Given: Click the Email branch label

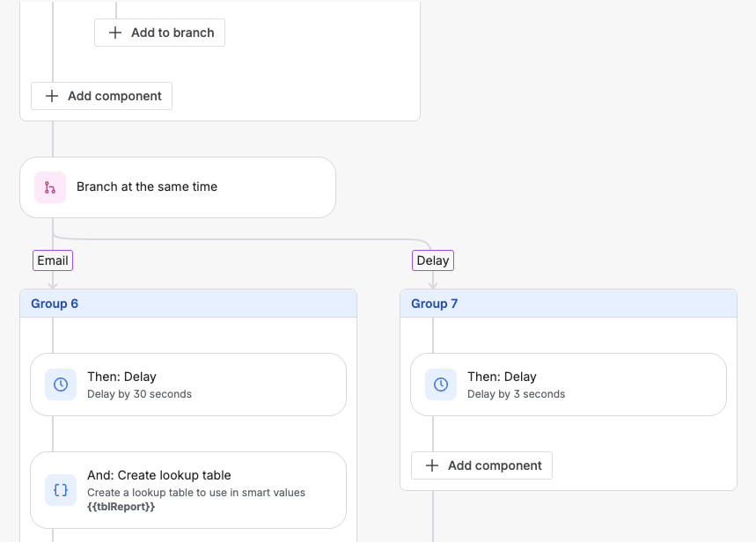Looking at the screenshot, I should tap(53, 260).
